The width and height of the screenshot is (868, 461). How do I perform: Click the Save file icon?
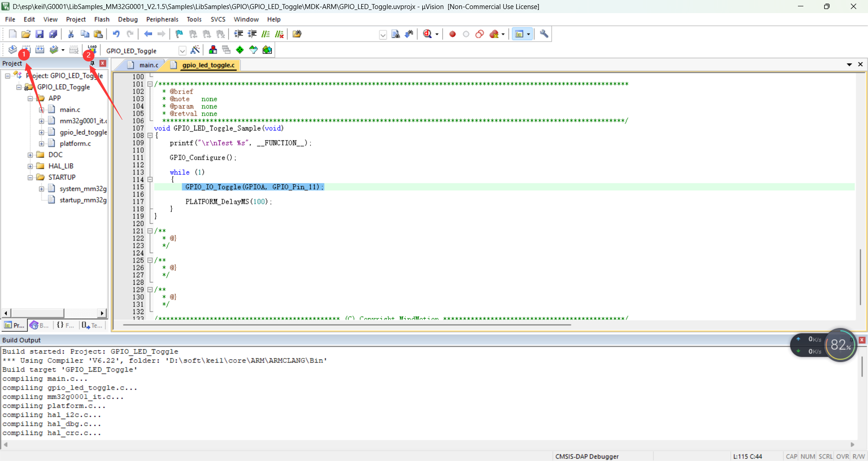[x=39, y=34]
